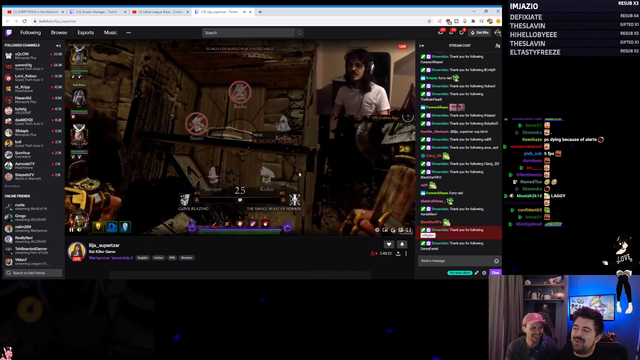Image resolution: width=640 pixels, height=360 pixels.
Task: Open a new browser tab with plus
Action: 260,12
